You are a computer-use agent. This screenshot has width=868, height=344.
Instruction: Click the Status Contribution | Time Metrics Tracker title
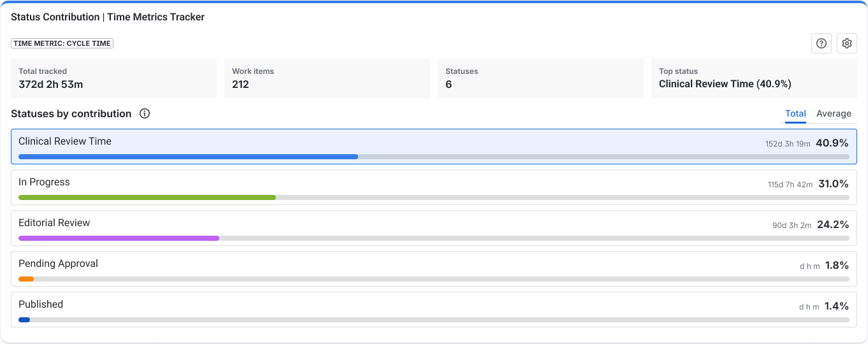click(108, 17)
